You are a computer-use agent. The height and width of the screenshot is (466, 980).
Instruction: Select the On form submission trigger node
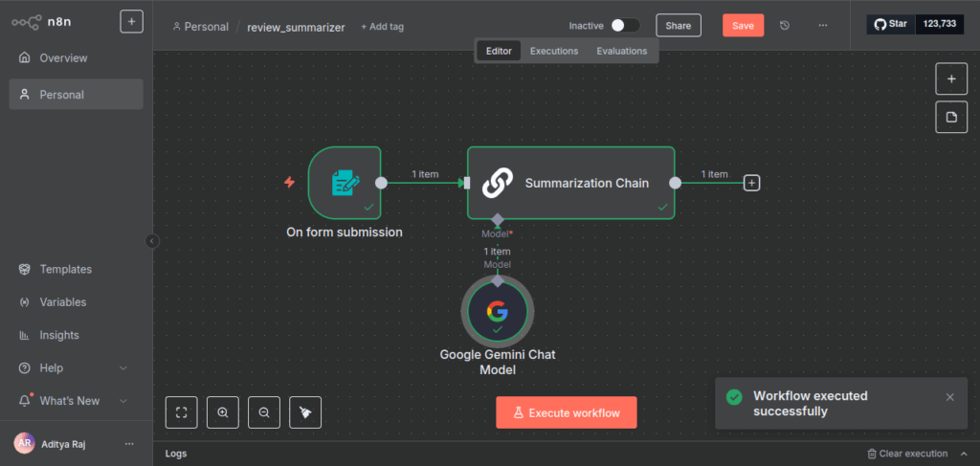[x=345, y=183]
